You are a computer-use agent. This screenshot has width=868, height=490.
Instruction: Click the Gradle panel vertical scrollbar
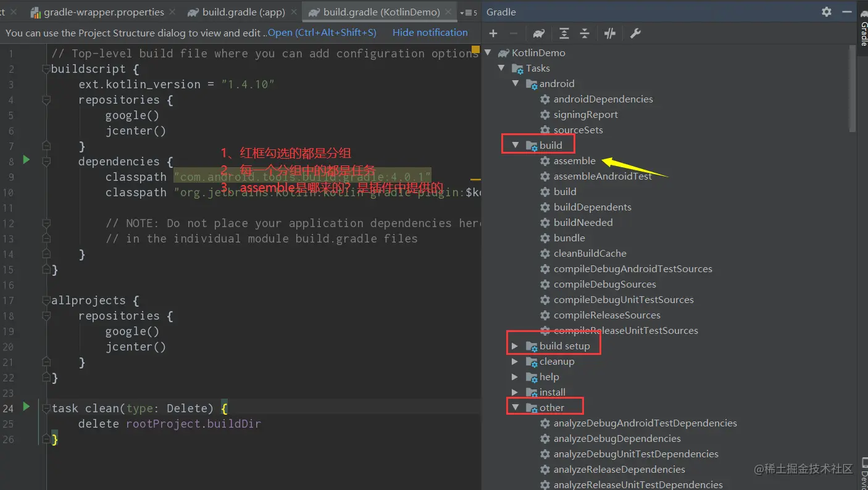pyautogui.click(x=853, y=88)
